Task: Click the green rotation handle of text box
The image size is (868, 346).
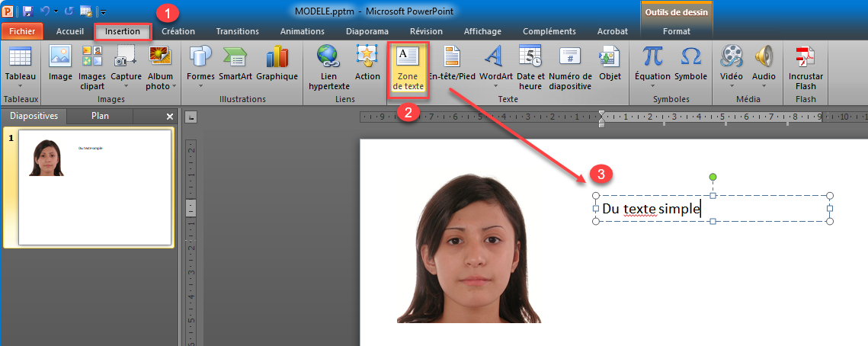Action: [x=713, y=177]
